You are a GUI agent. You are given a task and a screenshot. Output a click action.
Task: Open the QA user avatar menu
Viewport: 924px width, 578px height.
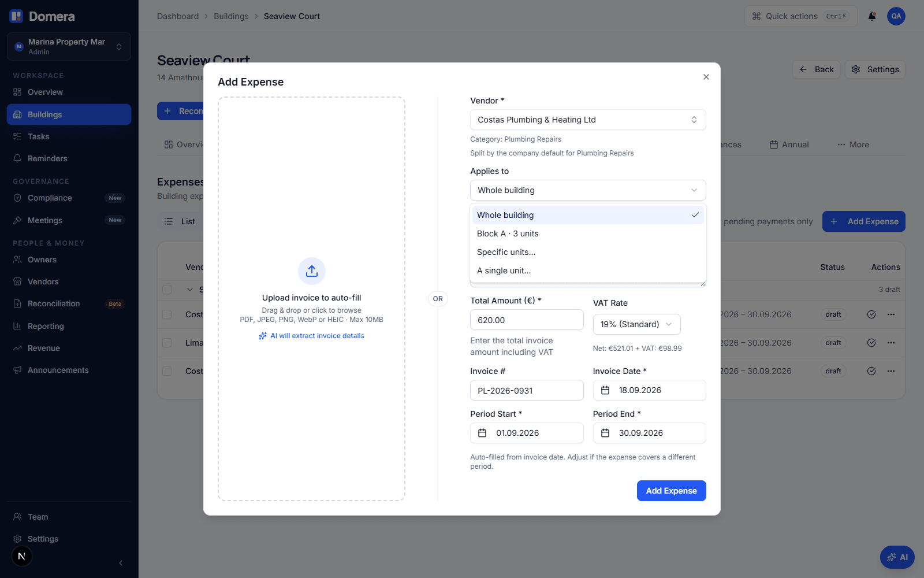point(896,16)
